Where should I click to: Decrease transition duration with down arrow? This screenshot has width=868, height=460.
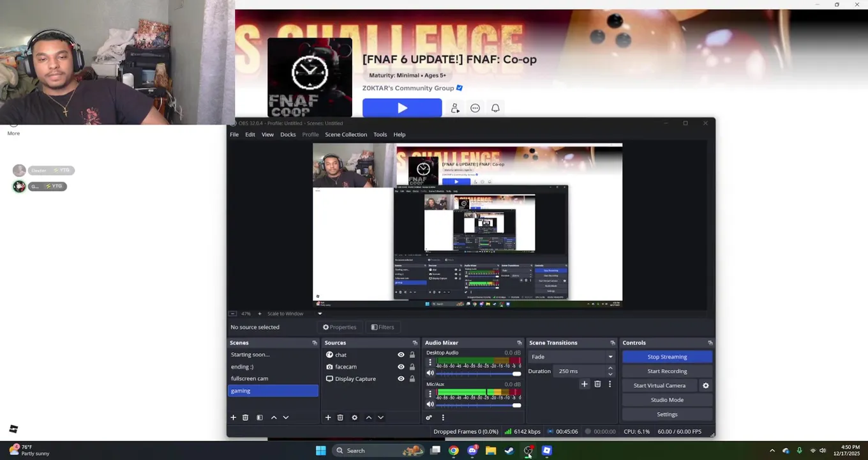pyautogui.click(x=610, y=374)
